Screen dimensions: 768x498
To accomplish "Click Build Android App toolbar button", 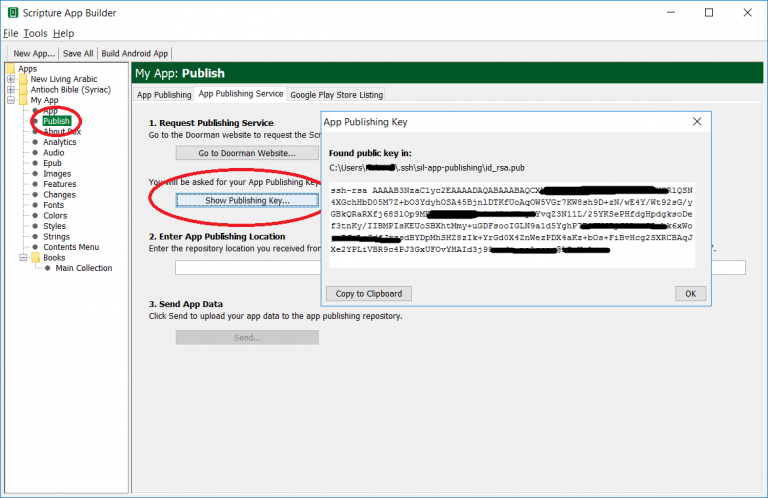I will tap(135, 53).
